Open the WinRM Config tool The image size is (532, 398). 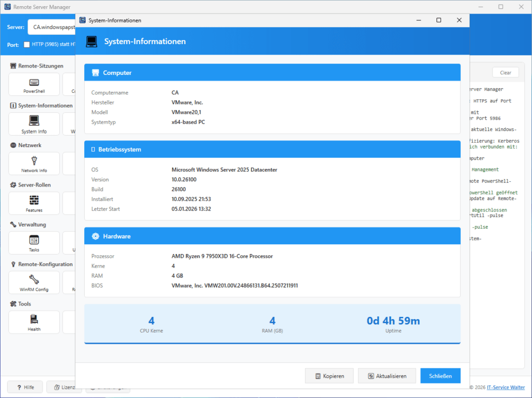(33, 282)
